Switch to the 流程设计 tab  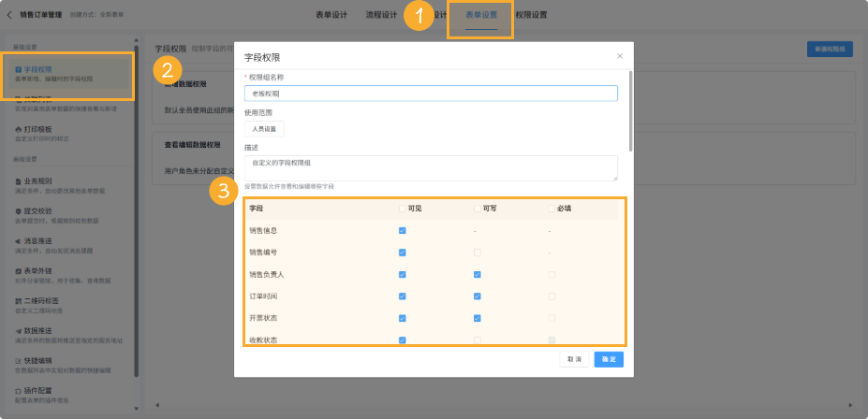pyautogui.click(x=381, y=15)
